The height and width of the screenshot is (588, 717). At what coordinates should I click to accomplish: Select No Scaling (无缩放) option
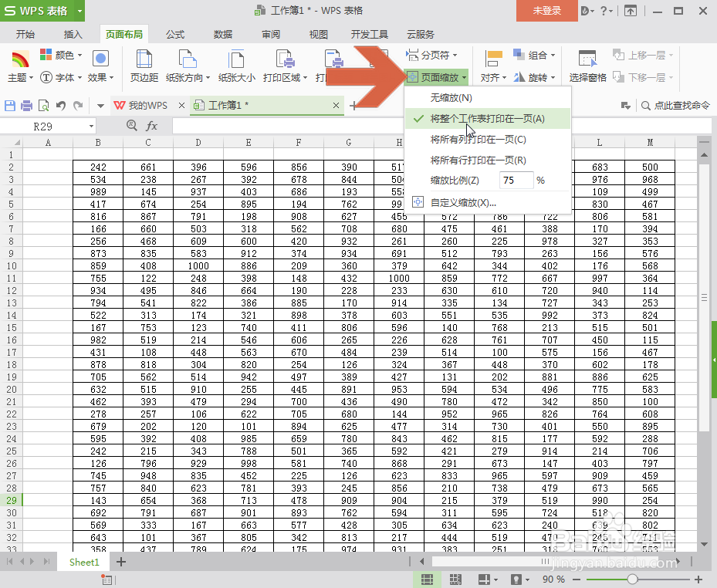[488, 98]
